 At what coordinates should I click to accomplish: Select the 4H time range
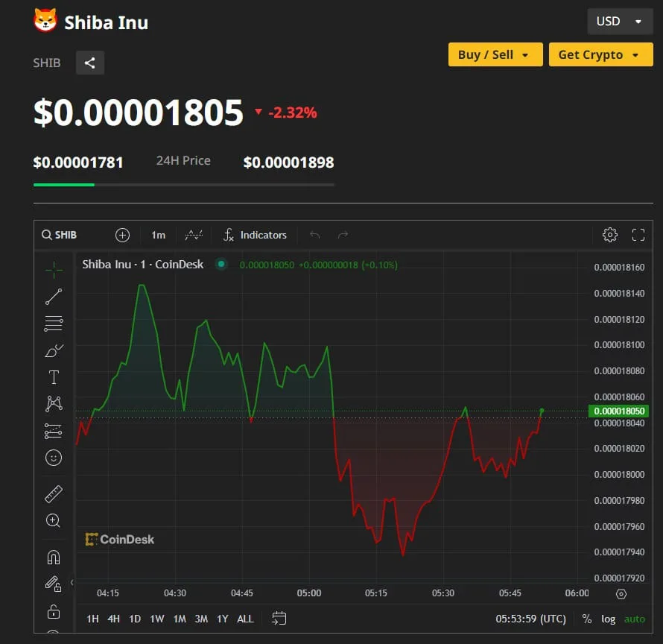113,619
